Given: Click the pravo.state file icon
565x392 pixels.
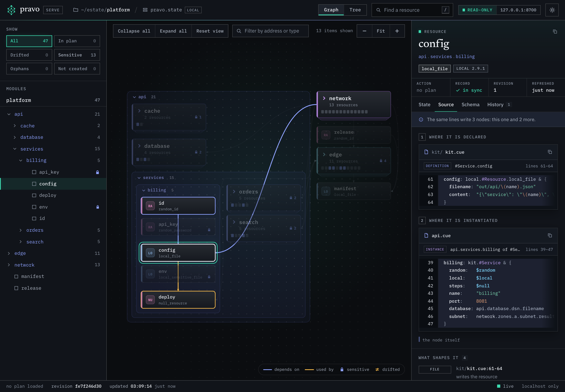Looking at the screenshot, I should (x=145, y=10).
